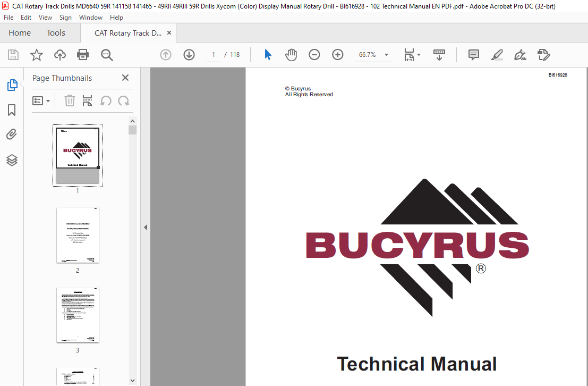Click the Save file icon
This screenshot has width=588, height=386.
(13, 55)
